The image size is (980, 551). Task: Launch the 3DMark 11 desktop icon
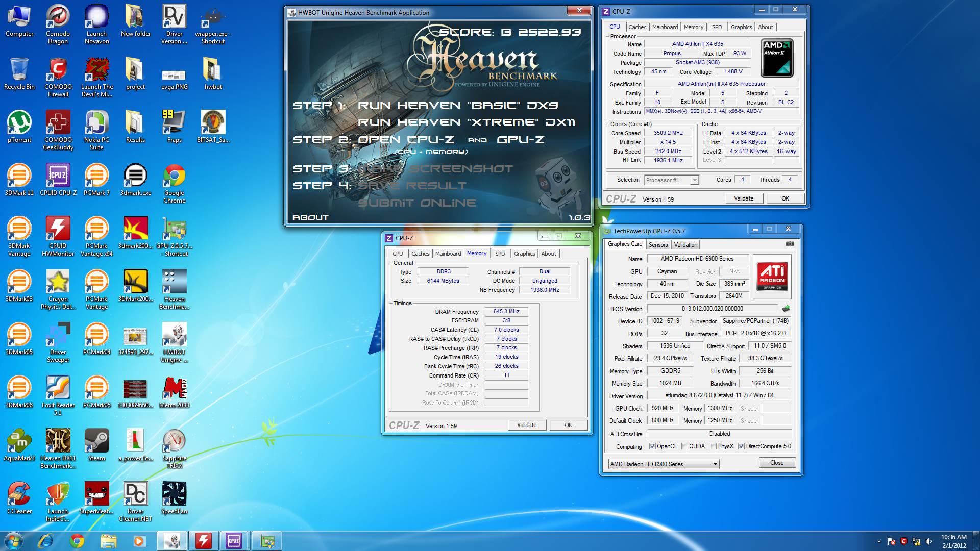[x=19, y=180]
